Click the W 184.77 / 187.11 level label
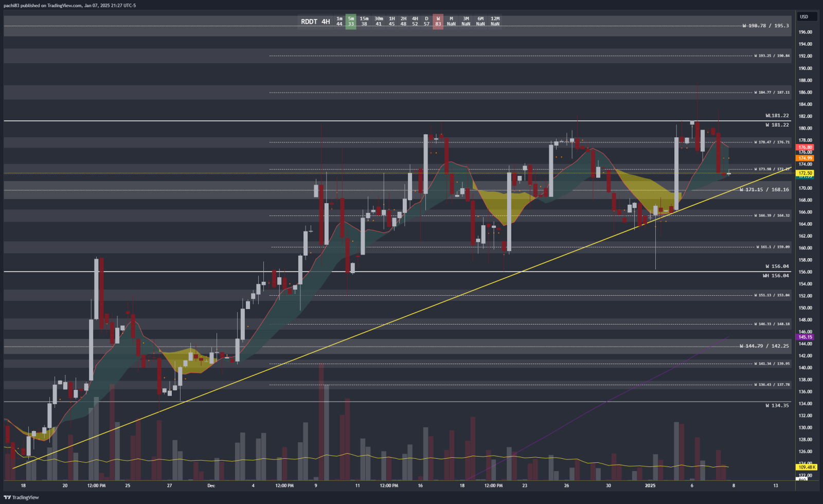823x504 pixels. point(772,93)
